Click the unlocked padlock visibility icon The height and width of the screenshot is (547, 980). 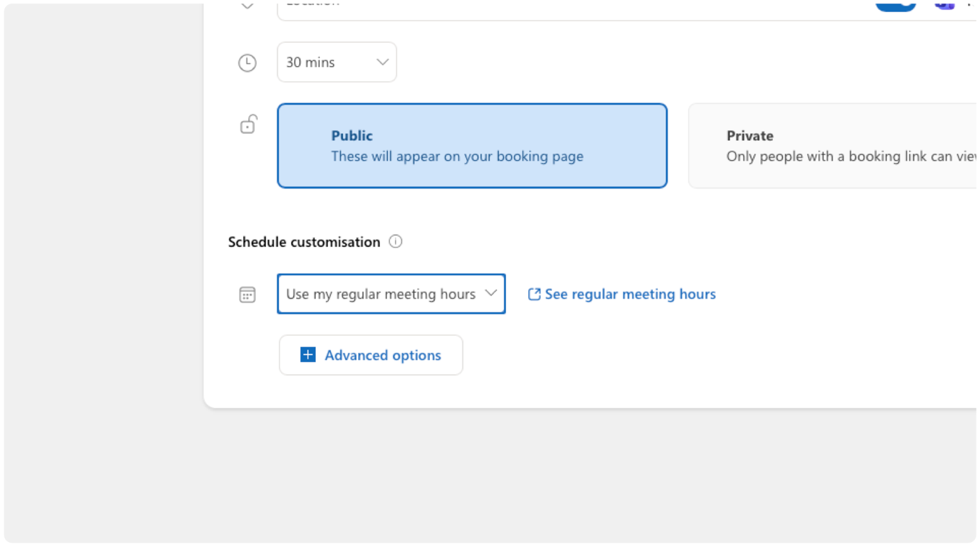coord(248,124)
